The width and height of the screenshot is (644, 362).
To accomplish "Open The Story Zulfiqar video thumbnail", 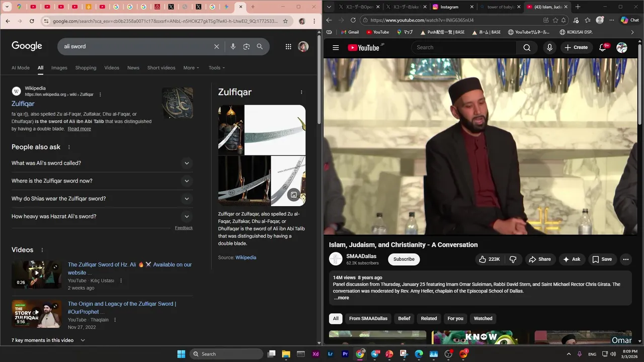I will point(37,314).
